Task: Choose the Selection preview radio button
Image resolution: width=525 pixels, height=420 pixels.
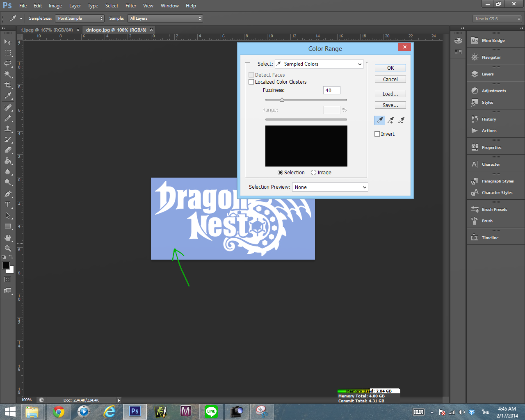Action: click(x=280, y=173)
